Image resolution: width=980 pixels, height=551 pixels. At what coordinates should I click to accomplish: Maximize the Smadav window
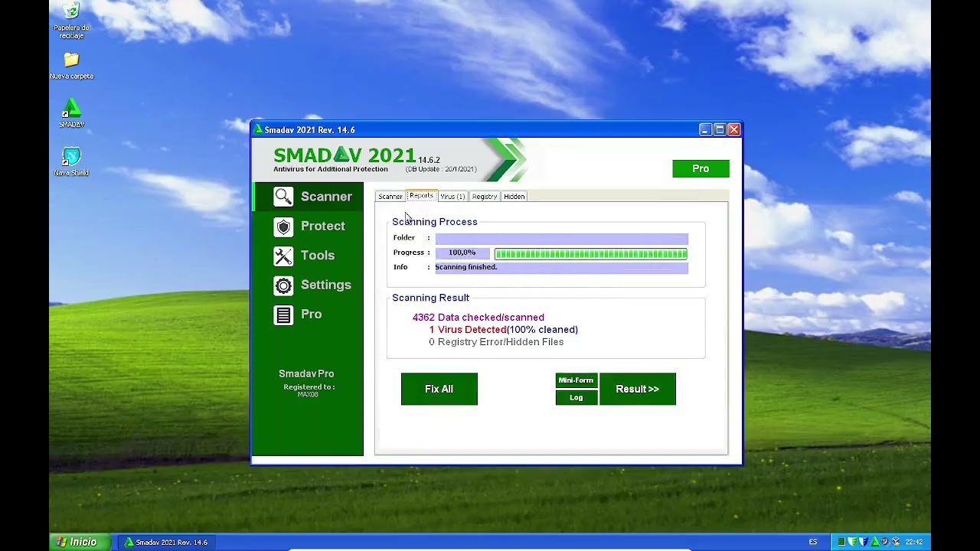[720, 130]
